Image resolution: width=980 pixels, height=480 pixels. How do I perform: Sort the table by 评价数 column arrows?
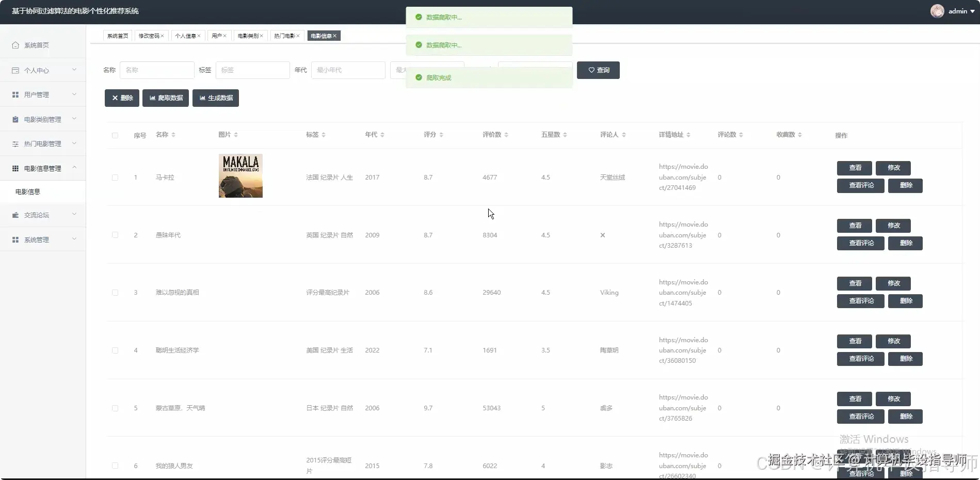click(506, 135)
